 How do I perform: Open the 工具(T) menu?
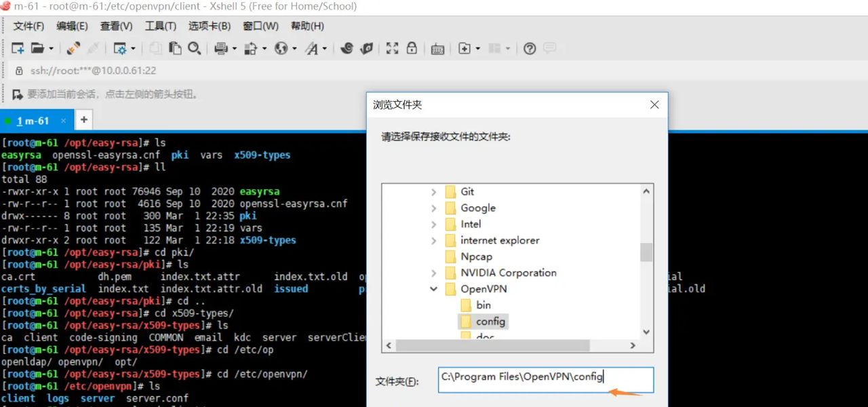[x=160, y=26]
